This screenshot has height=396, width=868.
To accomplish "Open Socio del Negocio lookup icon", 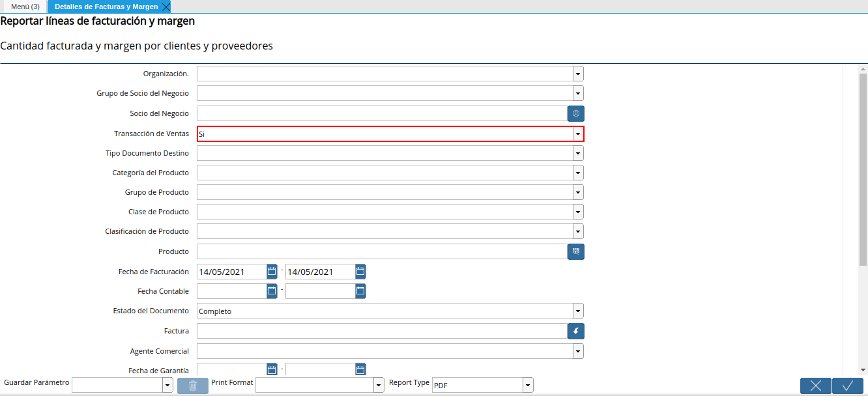I will (x=576, y=113).
